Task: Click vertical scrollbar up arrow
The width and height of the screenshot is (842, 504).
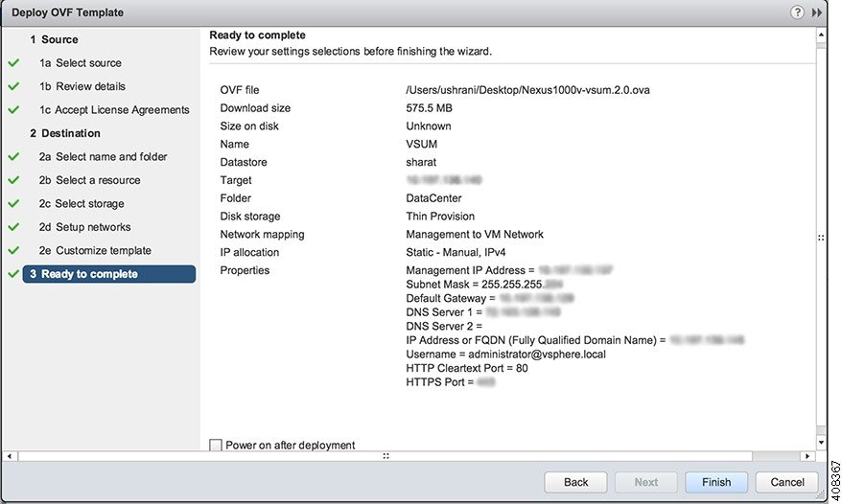Action: click(x=821, y=34)
